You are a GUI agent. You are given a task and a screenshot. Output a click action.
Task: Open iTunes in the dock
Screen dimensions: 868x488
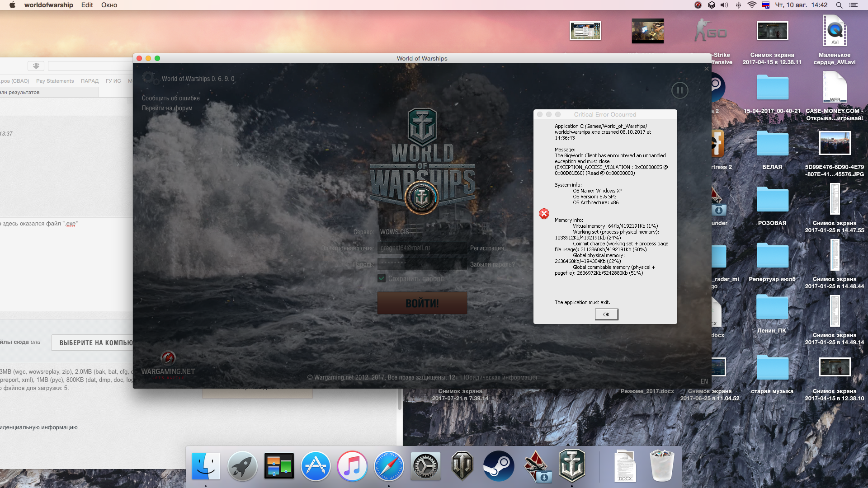352,466
